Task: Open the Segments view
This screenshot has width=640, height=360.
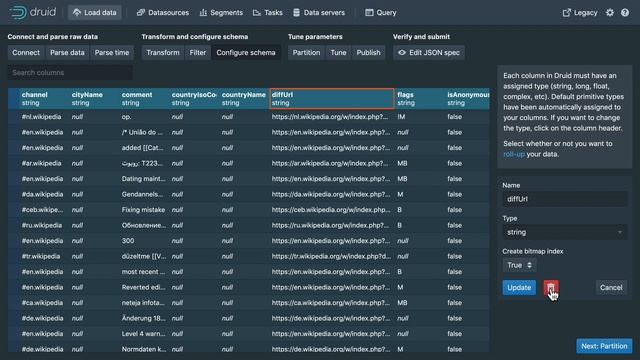Action: (x=221, y=13)
